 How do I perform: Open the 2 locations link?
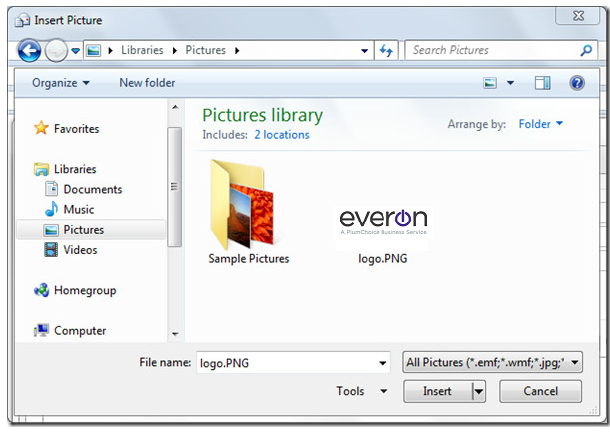click(282, 135)
